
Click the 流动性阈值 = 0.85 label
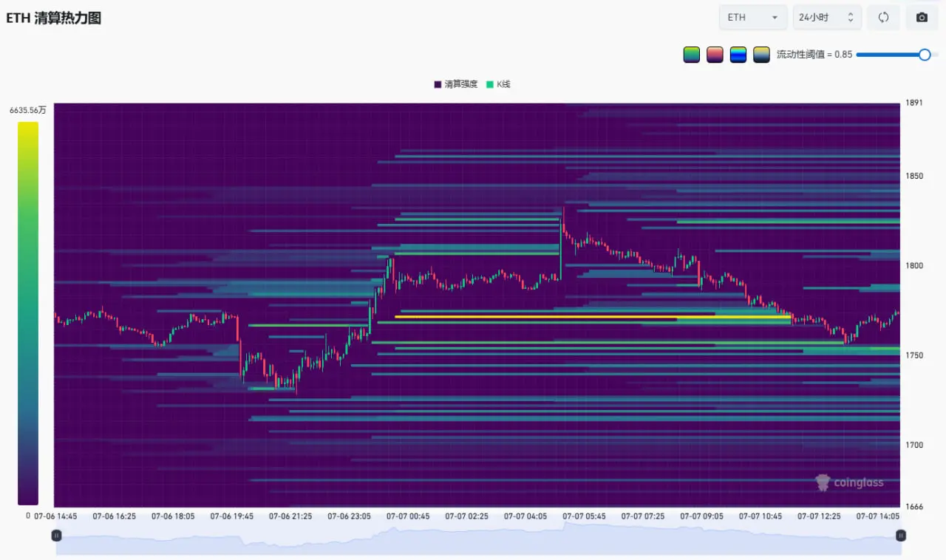(814, 55)
